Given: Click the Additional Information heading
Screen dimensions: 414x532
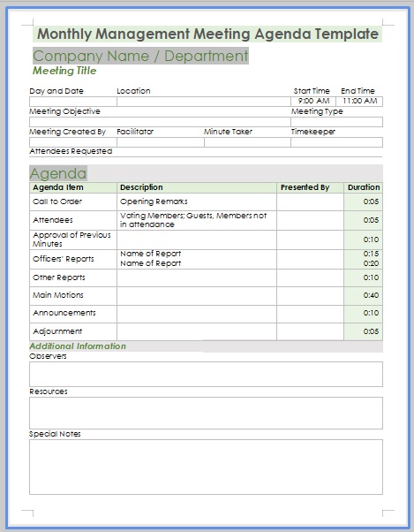Looking at the screenshot, I should (78, 346).
